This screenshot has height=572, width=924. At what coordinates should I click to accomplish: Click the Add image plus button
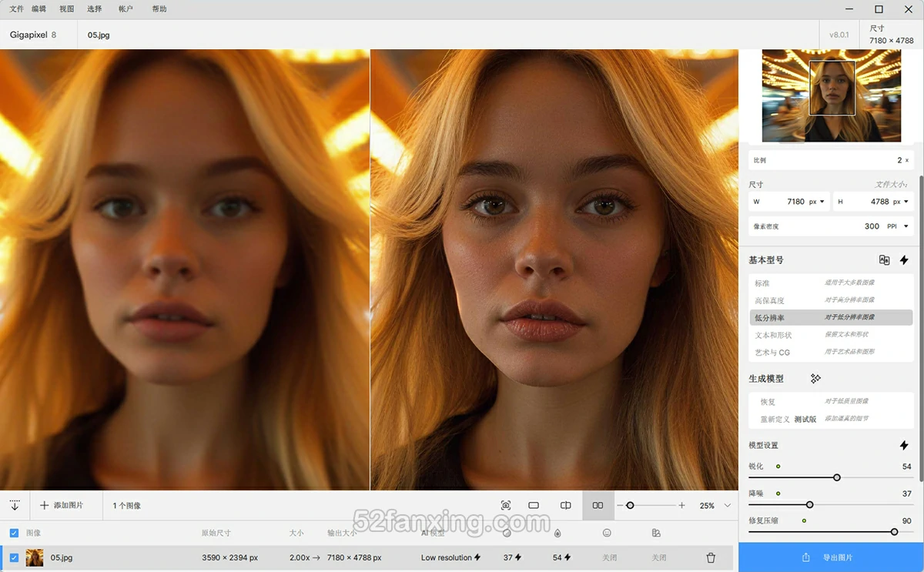(x=62, y=506)
